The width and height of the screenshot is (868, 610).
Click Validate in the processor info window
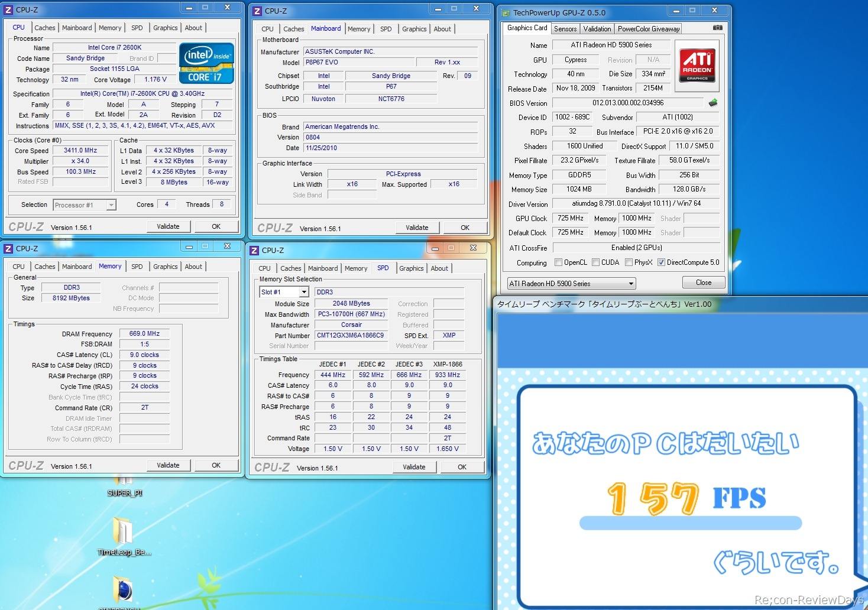pyautogui.click(x=168, y=226)
